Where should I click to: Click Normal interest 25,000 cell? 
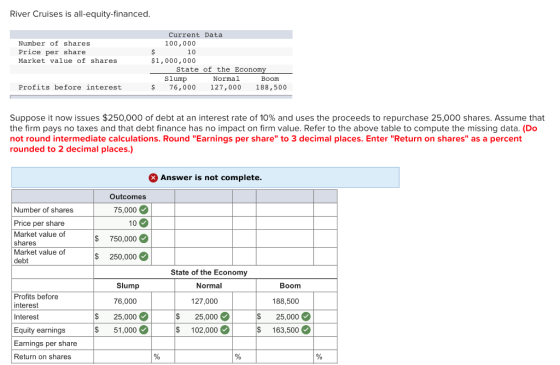coord(204,316)
